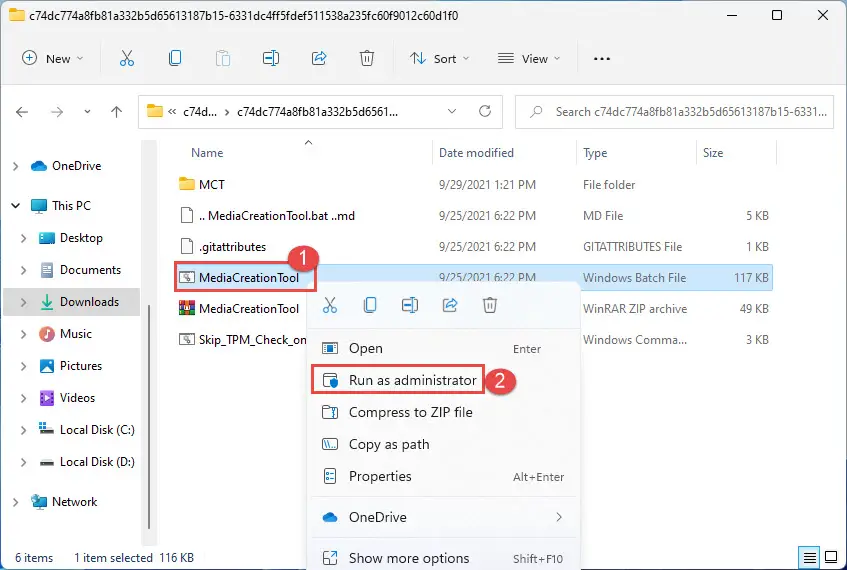Choose Run as administrator
Viewport: 847px width, 570px height.
coord(443,380)
